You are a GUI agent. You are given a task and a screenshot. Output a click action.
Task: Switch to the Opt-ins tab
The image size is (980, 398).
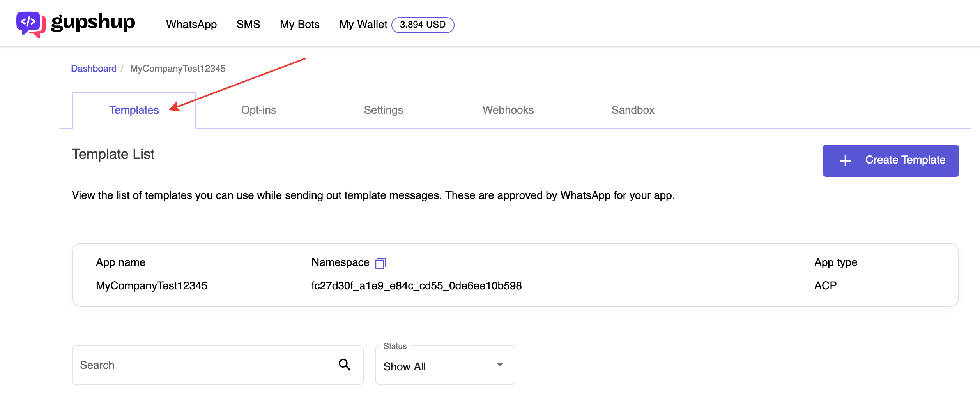pos(258,110)
